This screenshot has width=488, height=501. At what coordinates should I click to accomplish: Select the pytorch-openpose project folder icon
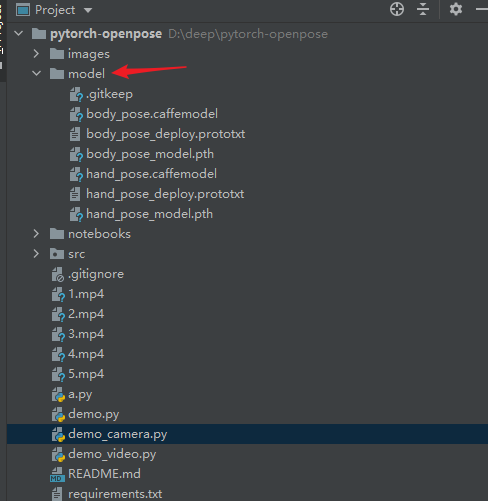[39, 34]
